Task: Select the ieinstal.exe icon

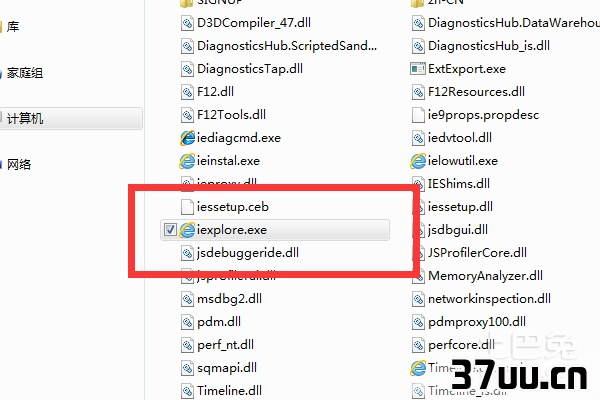Action: point(187,161)
